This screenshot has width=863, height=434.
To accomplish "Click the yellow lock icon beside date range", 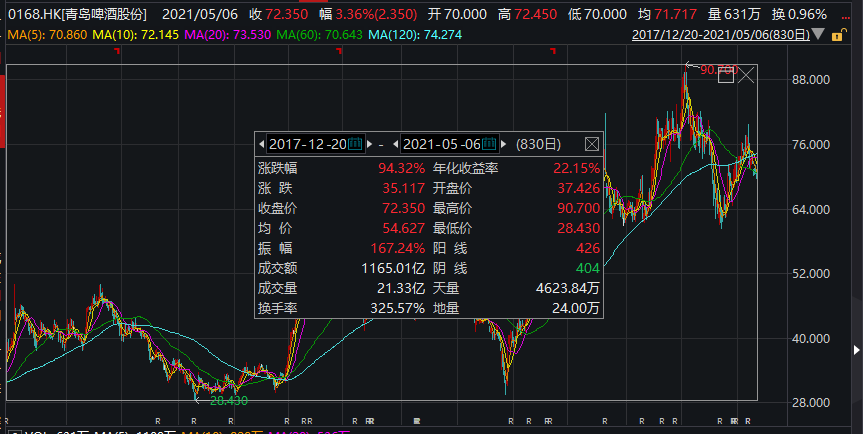I will 837,35.
